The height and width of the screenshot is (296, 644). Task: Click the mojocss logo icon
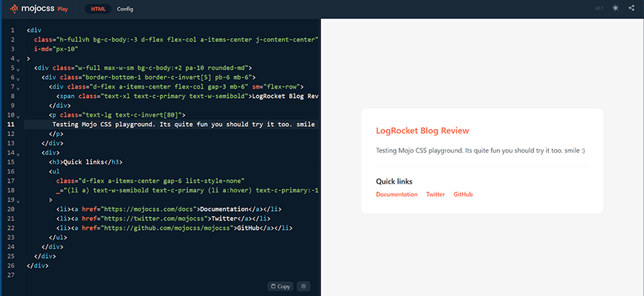coord(14,8)
